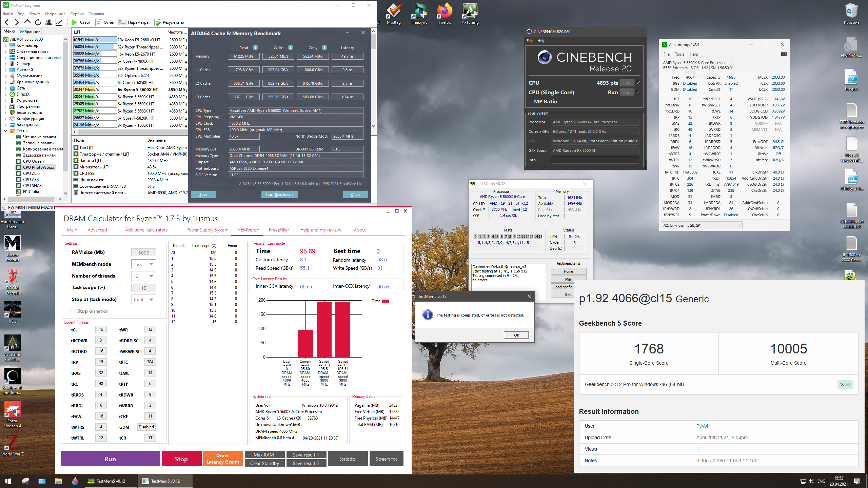
Task: Click the AIDA64 refresh toolbar icon
Action: coord(38,22)
